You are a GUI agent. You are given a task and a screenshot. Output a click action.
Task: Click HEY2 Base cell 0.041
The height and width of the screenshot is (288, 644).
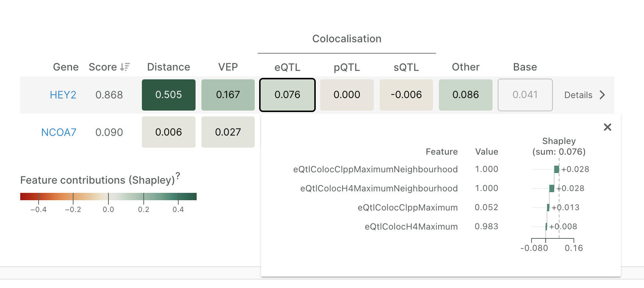click(x=525, y=95)
